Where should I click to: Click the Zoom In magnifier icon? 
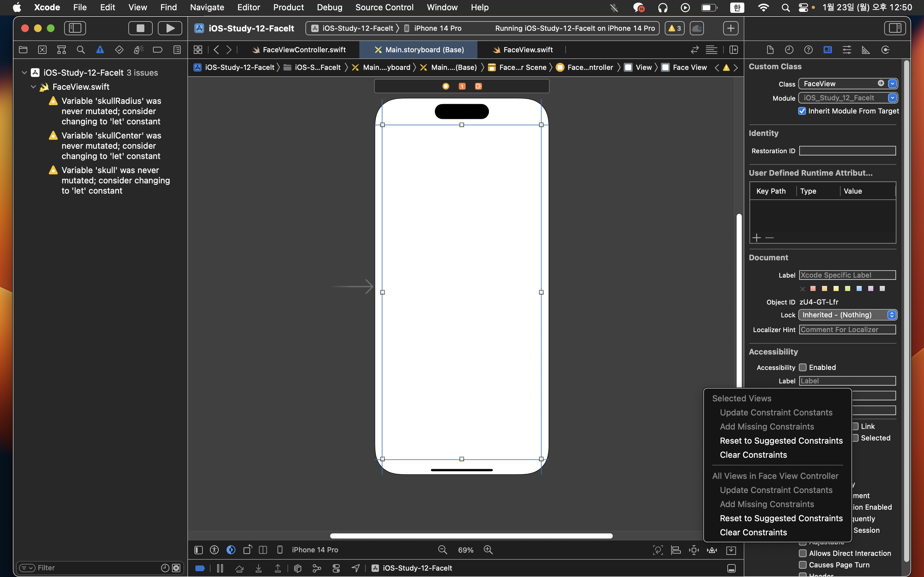pos(488,549)
